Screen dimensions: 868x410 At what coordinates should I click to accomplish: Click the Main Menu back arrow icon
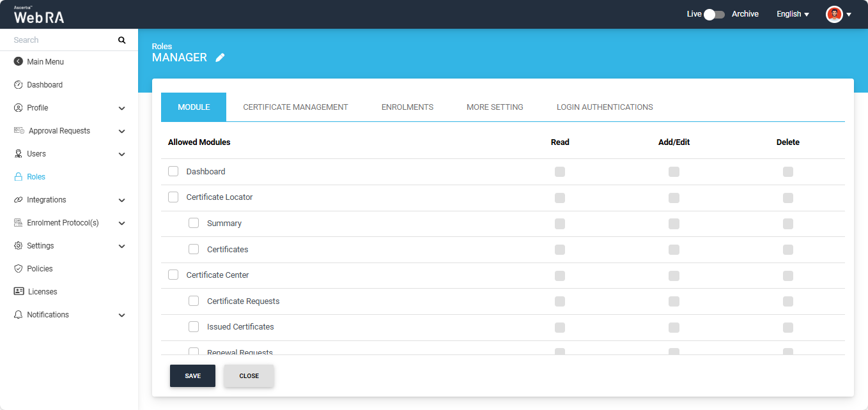pos(18,62)
